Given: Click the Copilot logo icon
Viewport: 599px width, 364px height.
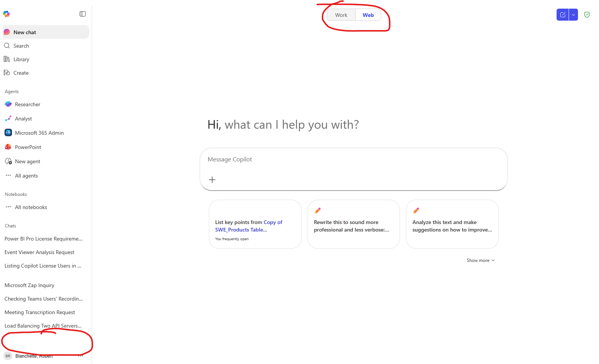Looking at the screenshot, I should coord(6,14).
